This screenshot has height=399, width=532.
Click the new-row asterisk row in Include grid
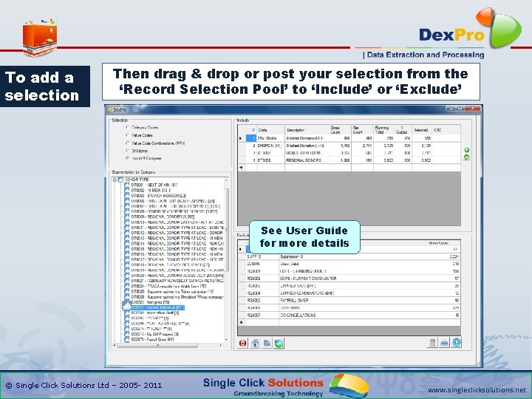click(x=349, y=168)
